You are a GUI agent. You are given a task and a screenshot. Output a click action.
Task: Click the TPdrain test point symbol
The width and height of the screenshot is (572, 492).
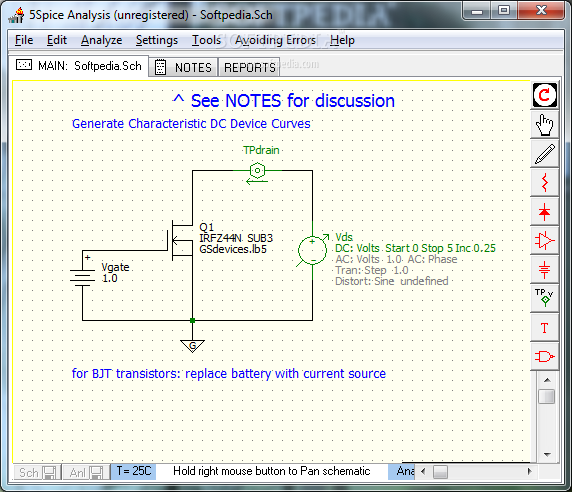tap(258, 170)
